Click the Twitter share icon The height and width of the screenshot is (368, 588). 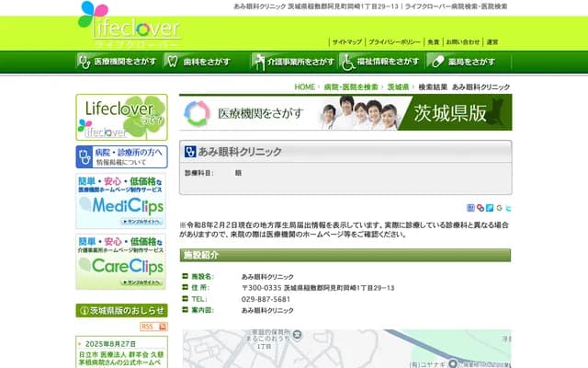pos(508,208)
